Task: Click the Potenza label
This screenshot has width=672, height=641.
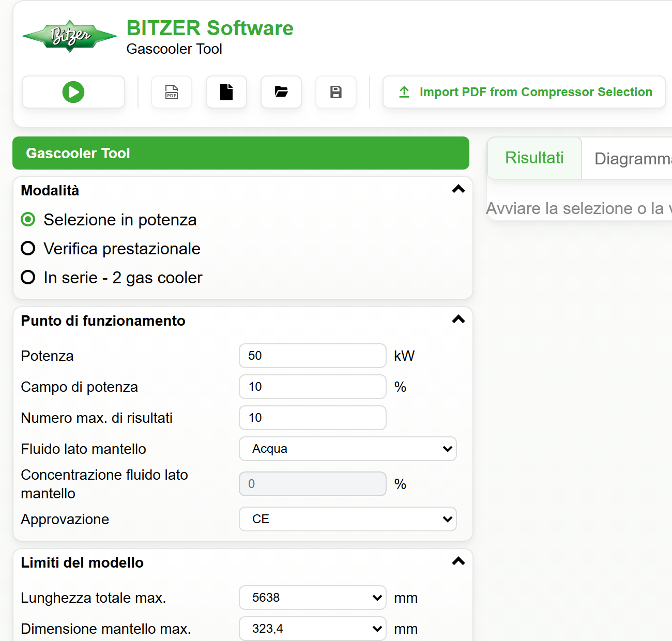Action: 47,356
